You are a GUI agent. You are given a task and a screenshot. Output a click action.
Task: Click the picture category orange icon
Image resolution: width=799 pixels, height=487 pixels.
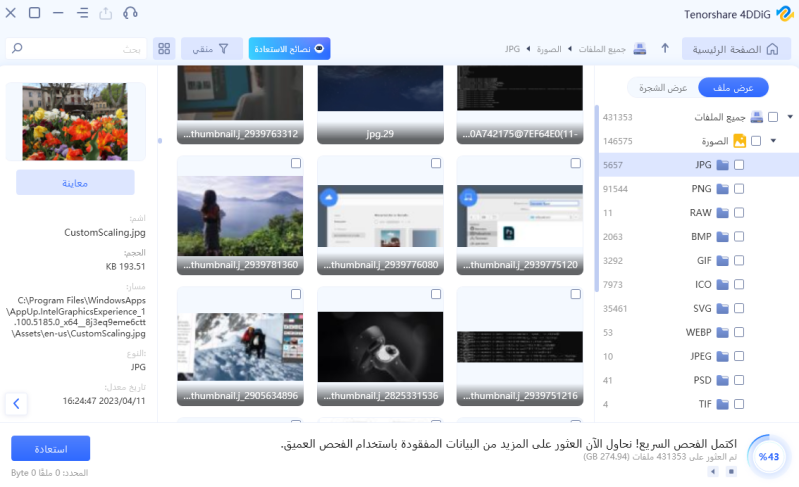739,141
